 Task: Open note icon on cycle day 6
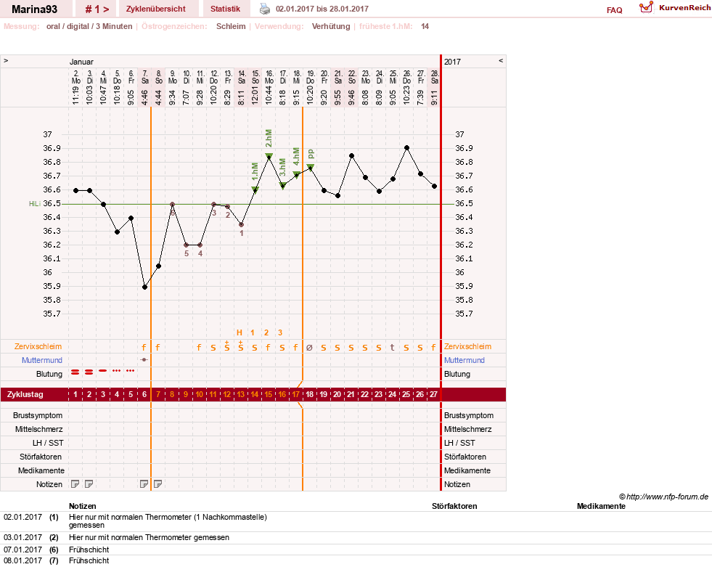(x=144, y=484)
